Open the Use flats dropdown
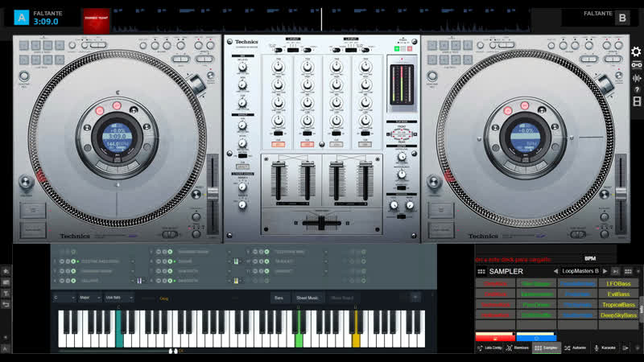 click(x=118, y=298)
